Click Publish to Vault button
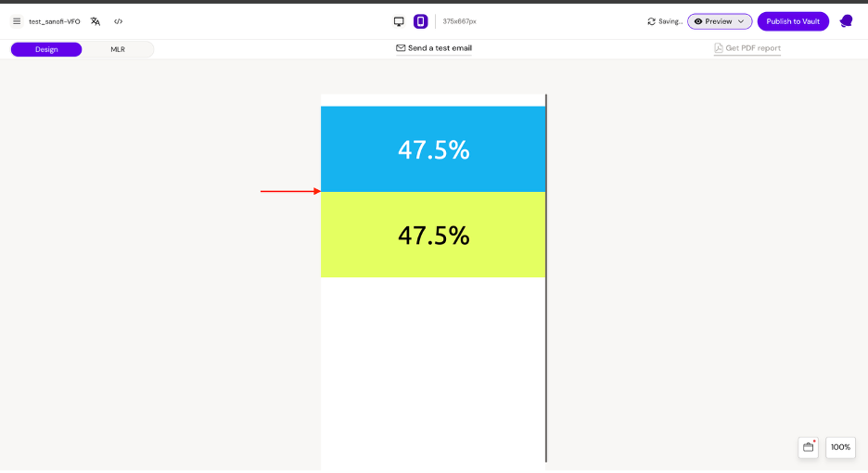Viewport: 868px width, 473px height. pos(793,21)
